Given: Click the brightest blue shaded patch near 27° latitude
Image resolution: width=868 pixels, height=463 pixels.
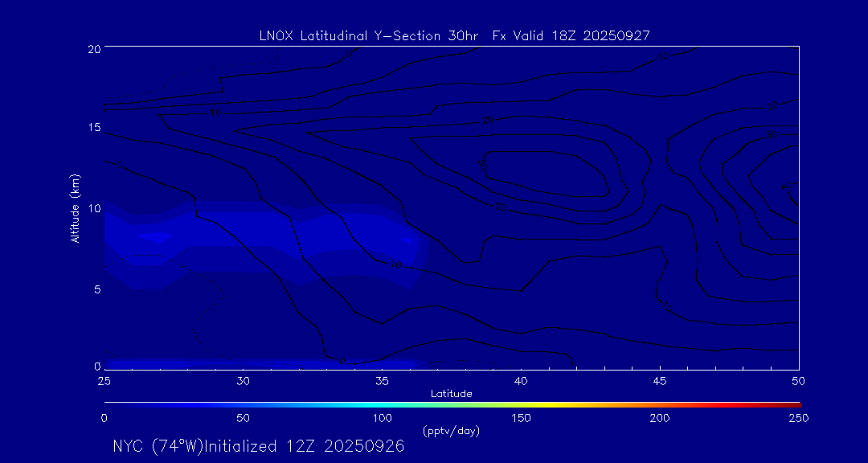Looking at the screenshot, I should 154,237.
